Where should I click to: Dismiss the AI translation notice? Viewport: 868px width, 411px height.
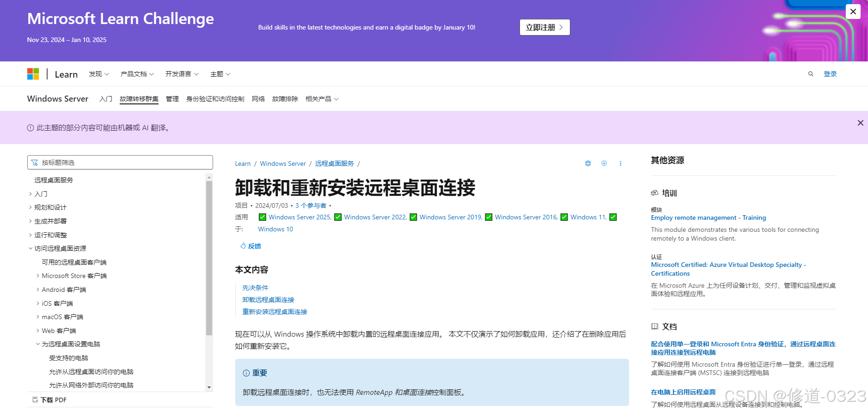[x=860, y=123]
